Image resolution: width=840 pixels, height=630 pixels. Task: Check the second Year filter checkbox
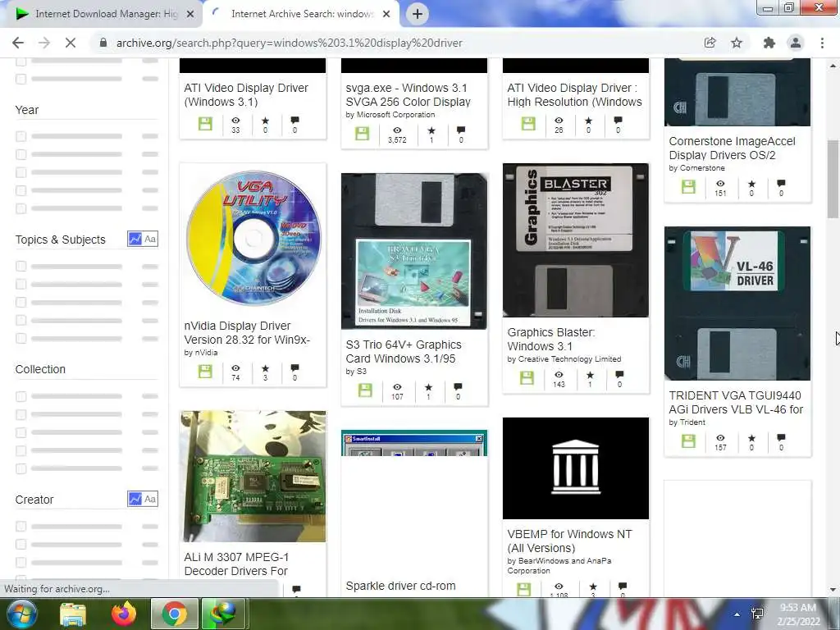pyautogui.click(x=21, y=154)
